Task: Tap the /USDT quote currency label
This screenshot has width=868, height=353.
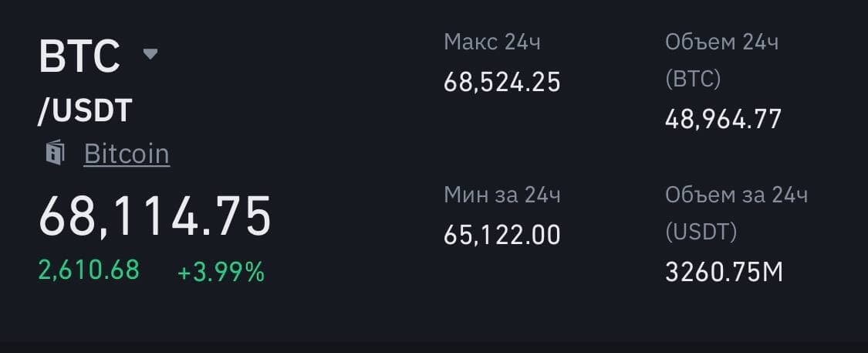Action: pos(86,111)
